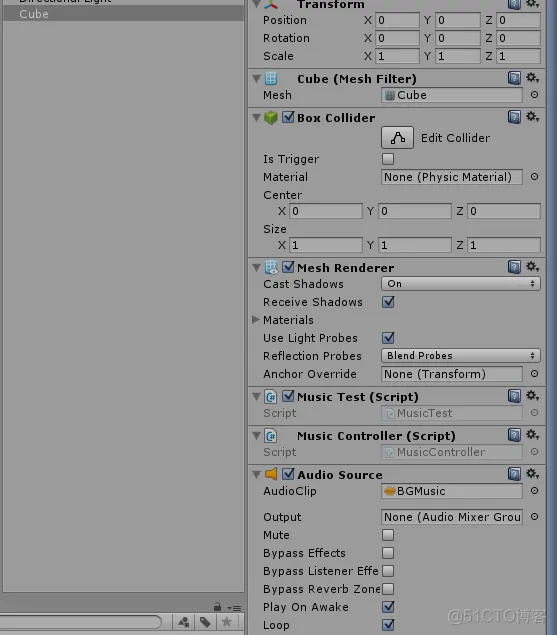Click the Rotation Y field
The width and height of the screenshot is (557, 635).
[x=458, y=38]
